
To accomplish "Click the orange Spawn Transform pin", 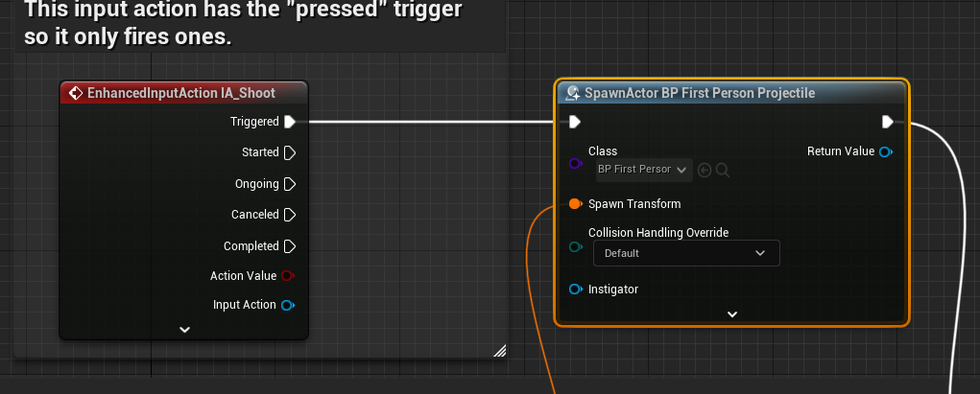I will click(x=576, y=204).
